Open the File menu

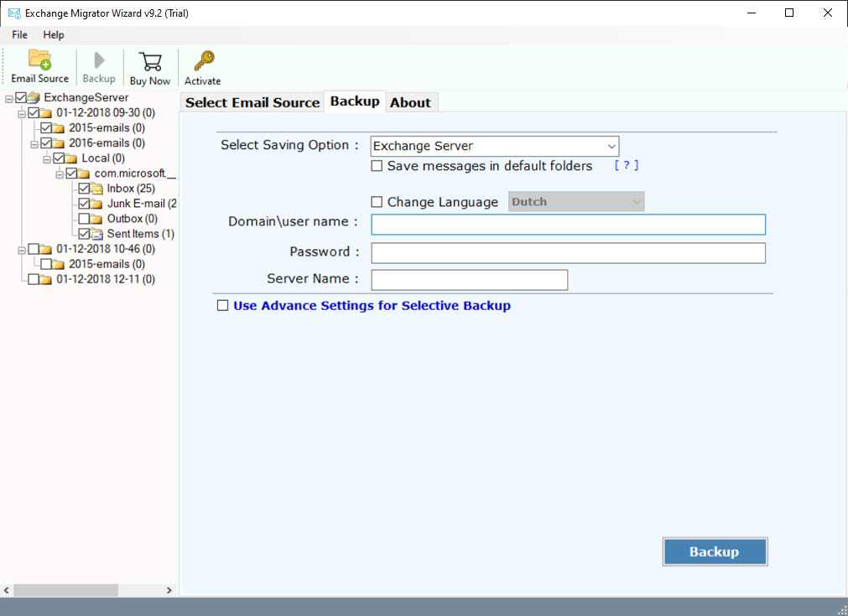[19, 34]
